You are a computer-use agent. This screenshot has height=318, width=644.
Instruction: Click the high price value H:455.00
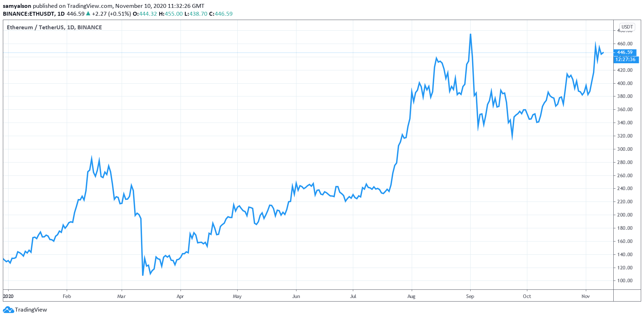click(171, 14)
